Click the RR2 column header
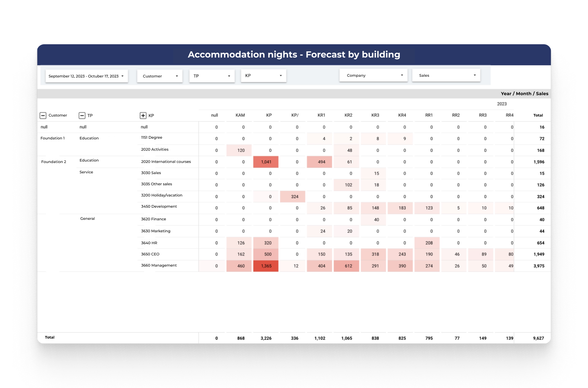588x388 pixels. tap(456, 115)
